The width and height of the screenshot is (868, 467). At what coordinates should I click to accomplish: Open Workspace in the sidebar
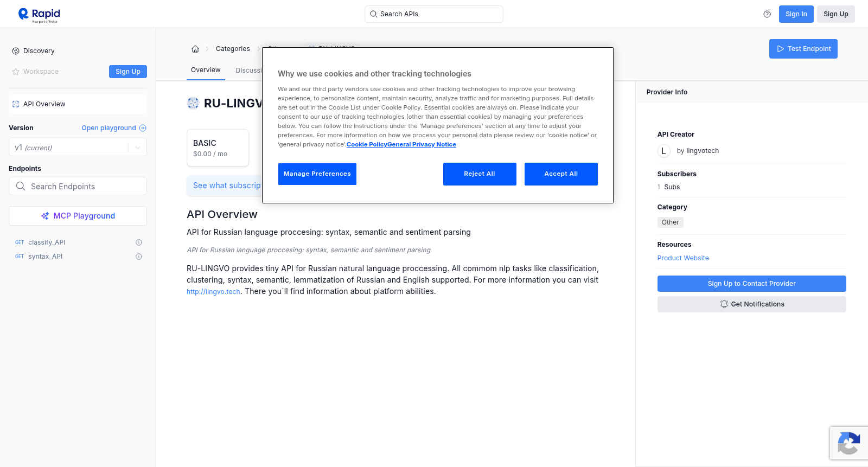[41, 72]
